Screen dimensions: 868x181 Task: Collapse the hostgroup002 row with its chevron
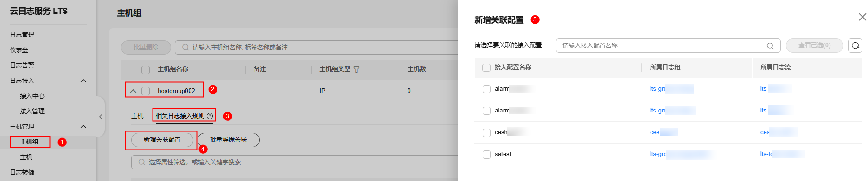pos(133,91)
